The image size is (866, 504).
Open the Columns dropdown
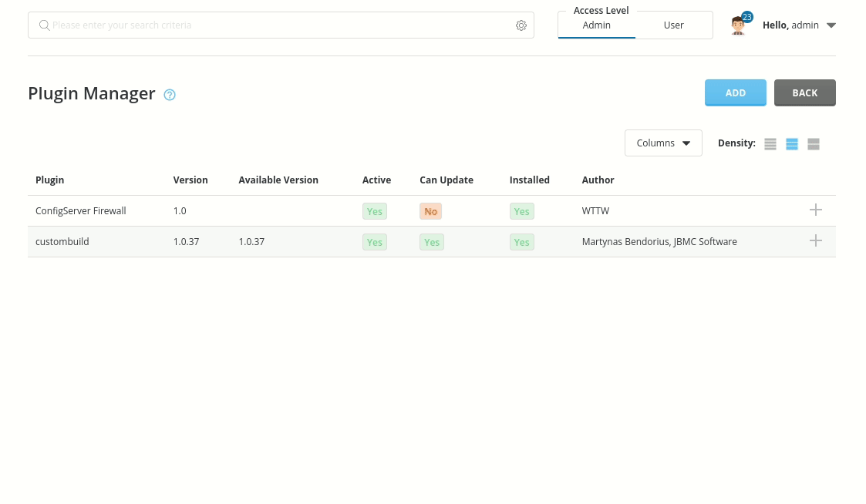coord(663,143)
